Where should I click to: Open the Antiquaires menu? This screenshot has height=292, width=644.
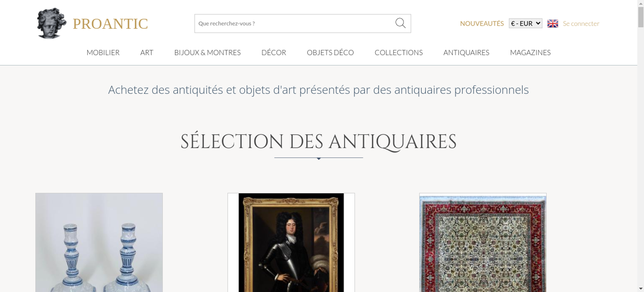tap(466, 52)
